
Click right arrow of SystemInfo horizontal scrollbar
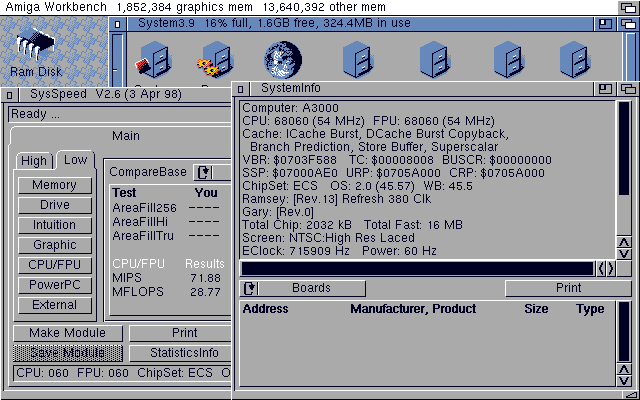click(611, 269)
